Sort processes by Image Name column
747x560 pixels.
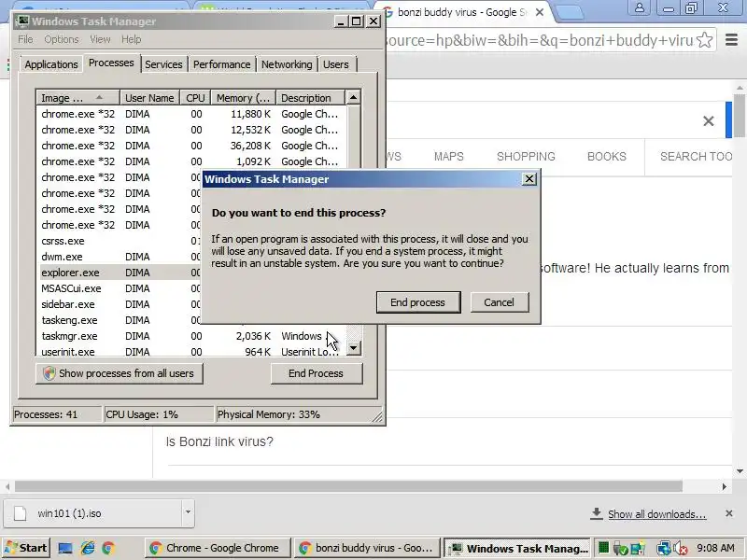coord(78,98)
